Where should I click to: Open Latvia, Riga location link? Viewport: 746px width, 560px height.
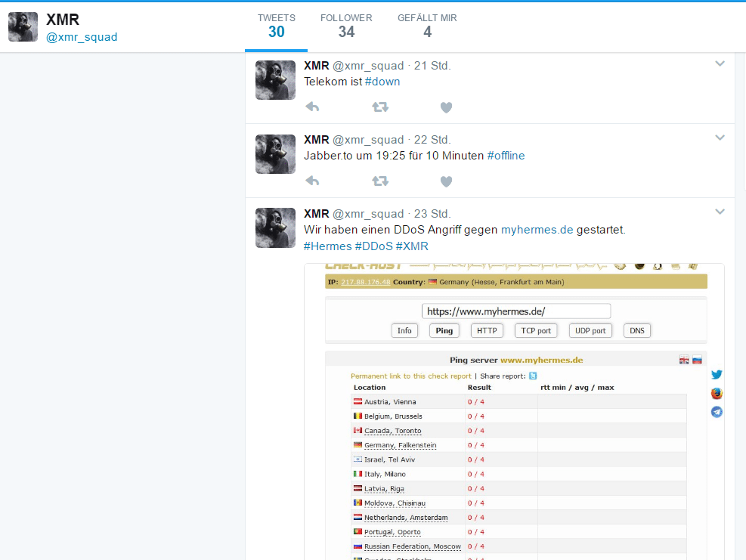click(x=384, y=489)
